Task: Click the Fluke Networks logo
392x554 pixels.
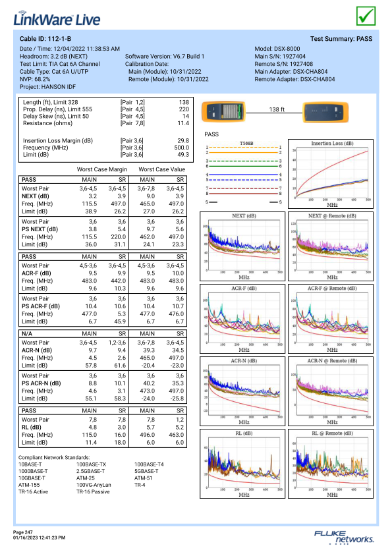Action: pos(344,537)
